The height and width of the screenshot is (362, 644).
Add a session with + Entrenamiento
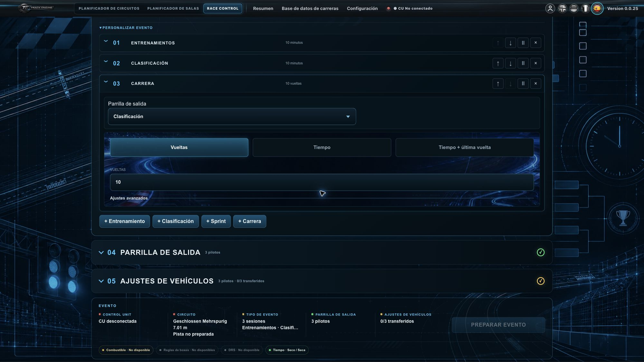click(x=125, y=221)
